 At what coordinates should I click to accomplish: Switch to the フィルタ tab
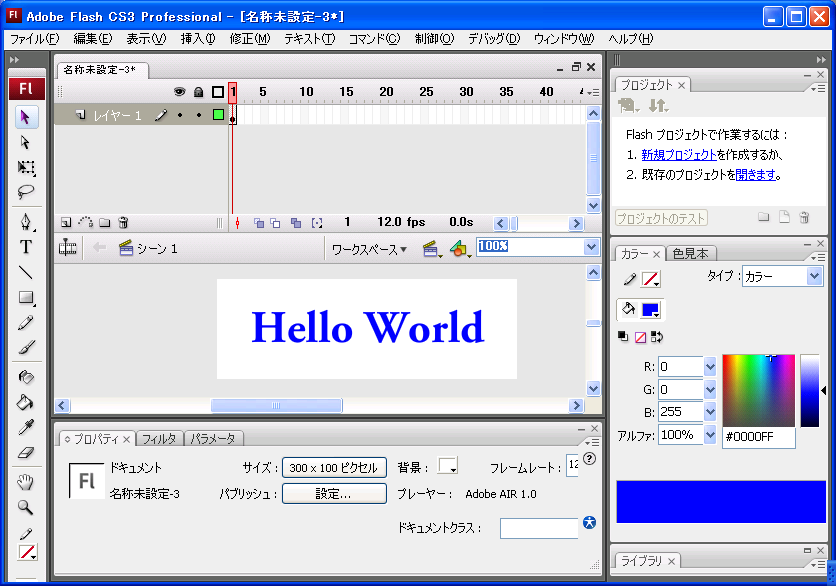pyautogui.click(x=159, y=439)
